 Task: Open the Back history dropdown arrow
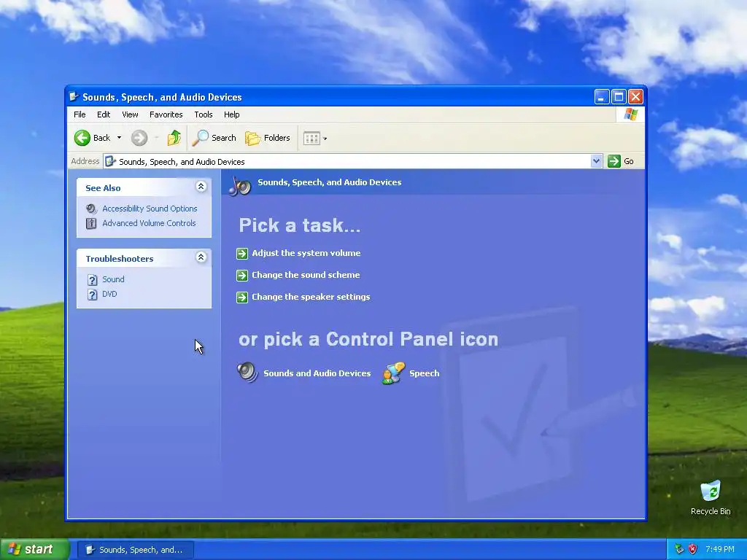[x=119, y=138]
